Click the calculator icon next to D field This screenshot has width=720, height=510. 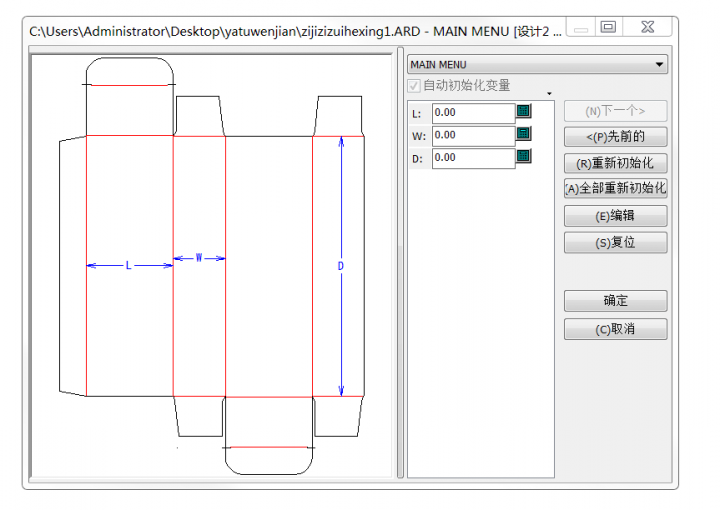(x=523, y=156)
